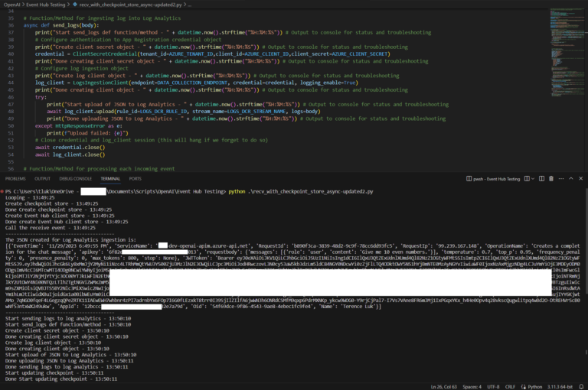Click line number 46 in the gutter

[11, 97]
